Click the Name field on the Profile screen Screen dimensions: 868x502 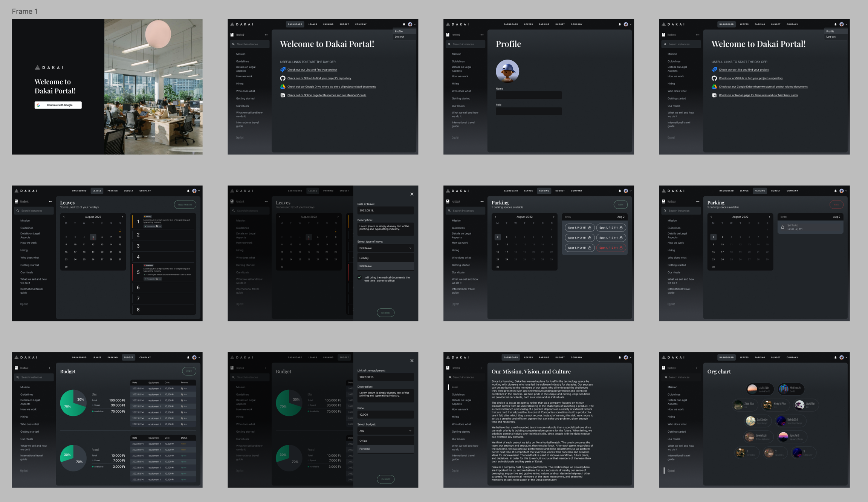click(528, 95)
